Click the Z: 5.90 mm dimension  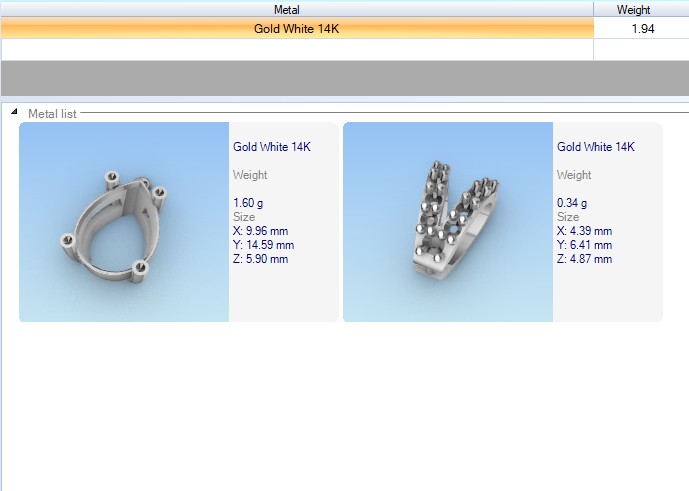tap(262, 259)
